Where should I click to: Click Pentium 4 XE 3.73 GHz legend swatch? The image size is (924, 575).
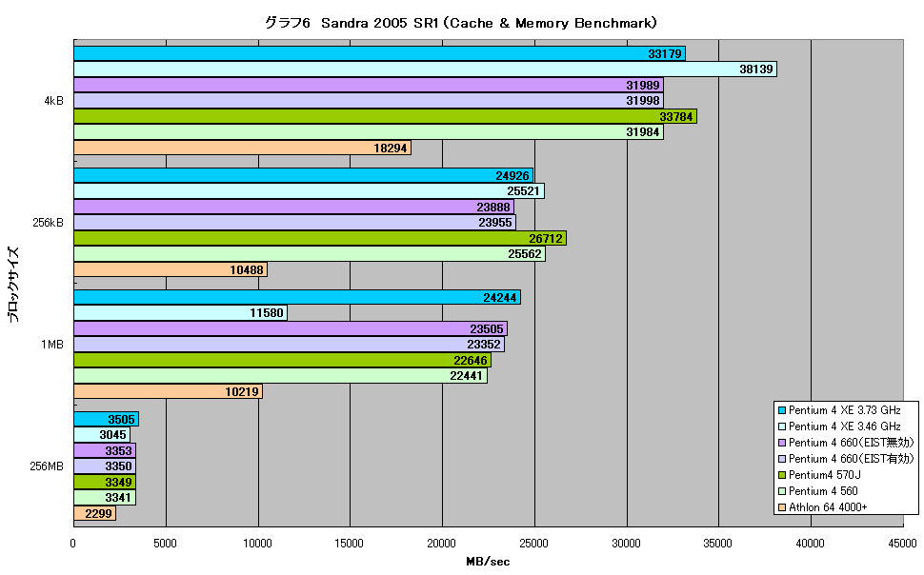[782, 410]
